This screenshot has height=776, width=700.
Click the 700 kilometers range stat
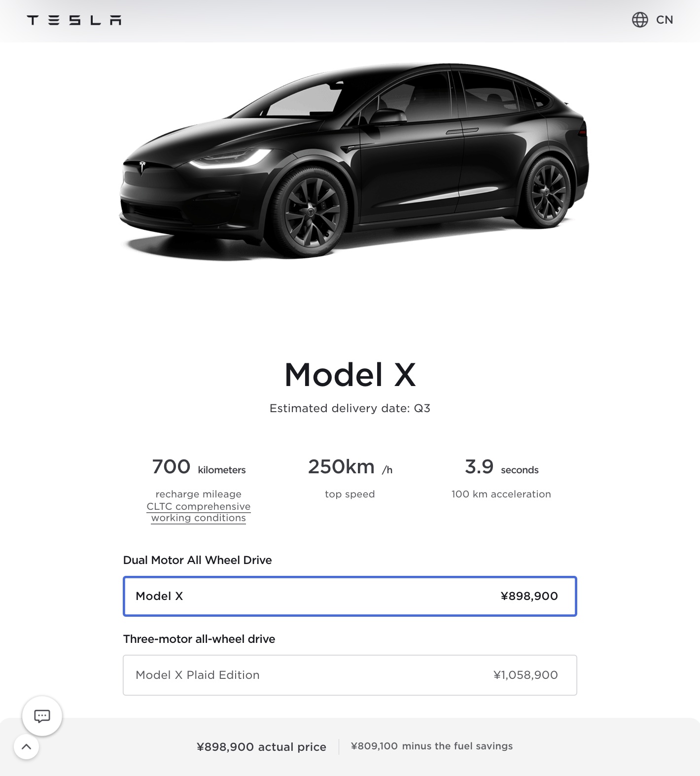pyautogui.click(x=199, y=467)
